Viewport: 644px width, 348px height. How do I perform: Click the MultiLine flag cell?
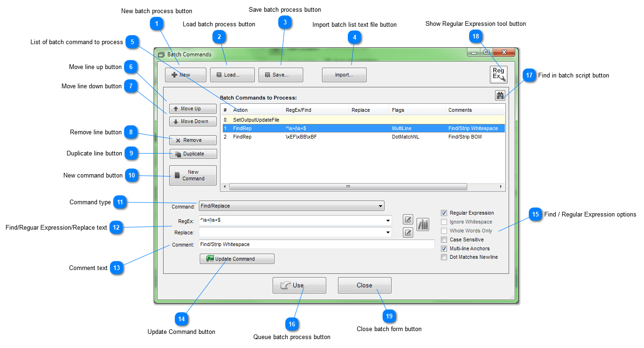click(x=401, y=128)
